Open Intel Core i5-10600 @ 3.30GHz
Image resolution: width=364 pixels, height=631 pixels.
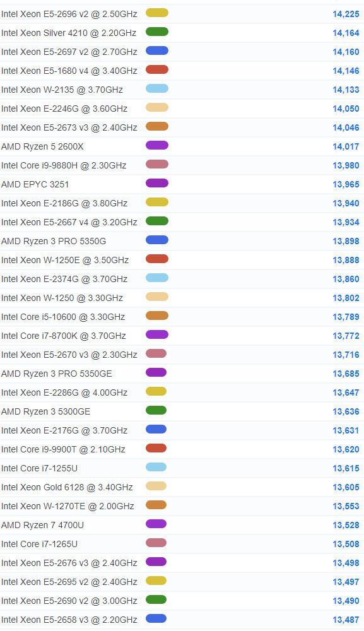point(63,317)
